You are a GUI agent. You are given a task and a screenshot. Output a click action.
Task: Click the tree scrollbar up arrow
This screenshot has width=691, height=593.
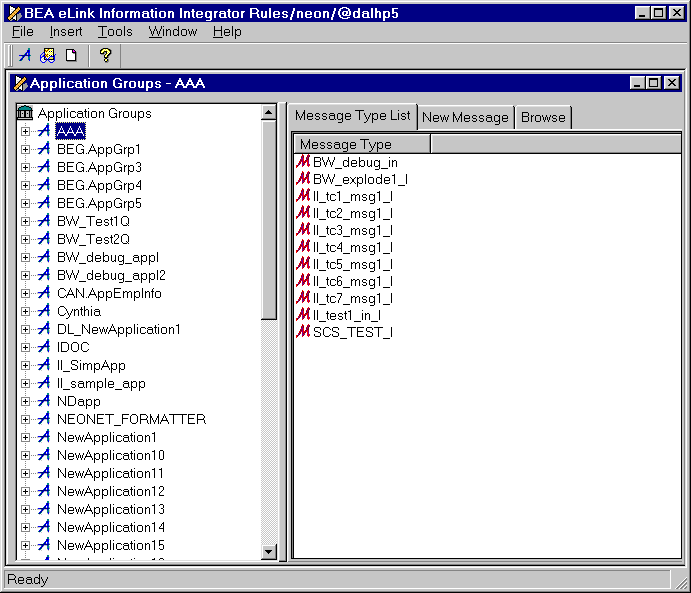[x=268, y=113]
